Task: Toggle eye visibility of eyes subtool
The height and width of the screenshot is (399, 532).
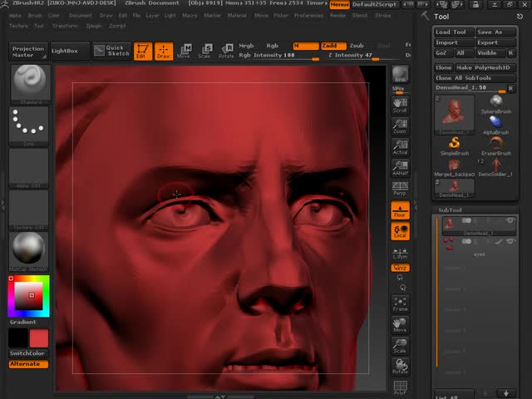Action: click(510, 241)
